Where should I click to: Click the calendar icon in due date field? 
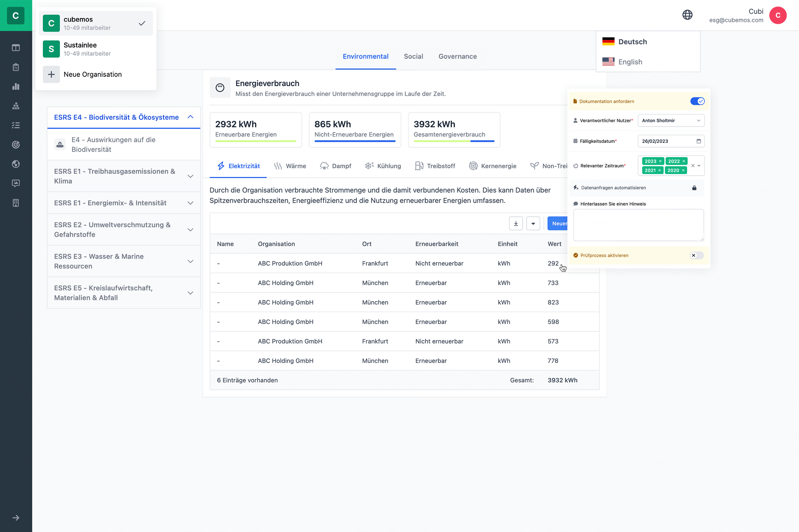point(699,141)
